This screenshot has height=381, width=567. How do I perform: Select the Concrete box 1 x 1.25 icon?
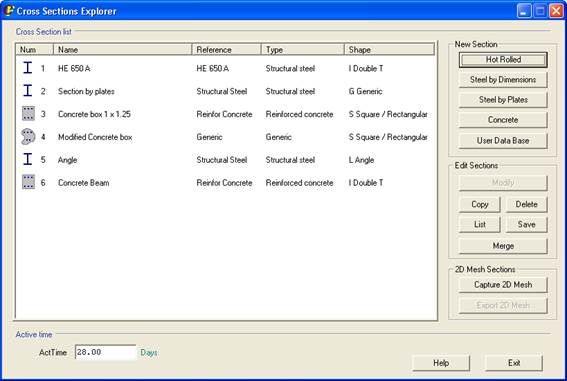(x=28, y=114)
